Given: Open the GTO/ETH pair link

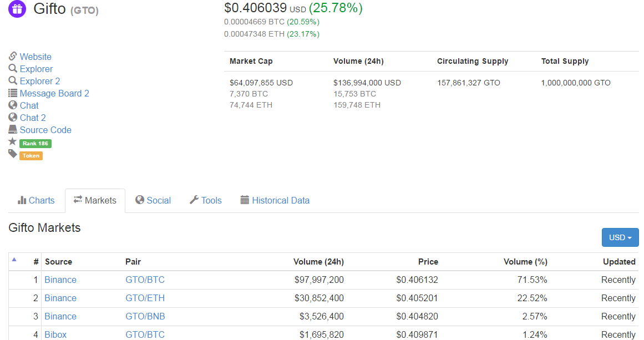Looking at the screenshot, I should pos(145,298).
